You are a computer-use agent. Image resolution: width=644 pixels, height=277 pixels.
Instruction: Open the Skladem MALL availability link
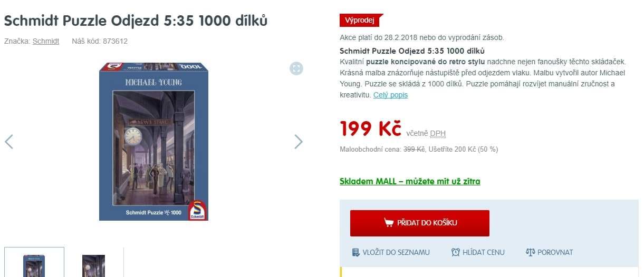pos(410,181)
